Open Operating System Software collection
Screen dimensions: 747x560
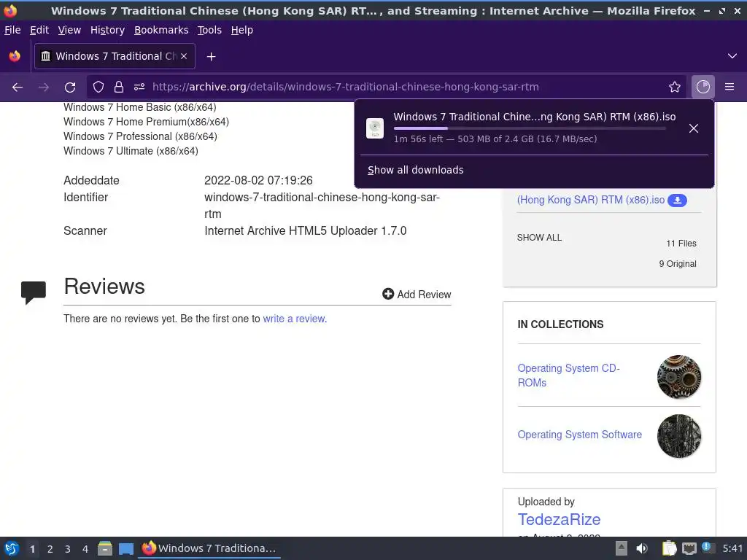(579, 435)
